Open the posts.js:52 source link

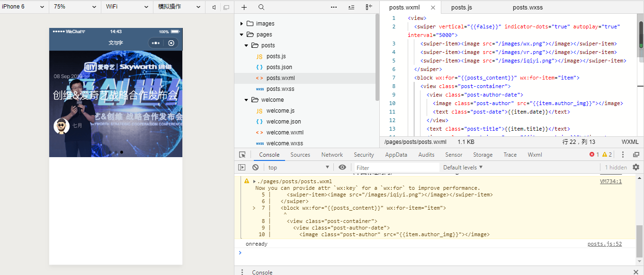click(604, 244)
